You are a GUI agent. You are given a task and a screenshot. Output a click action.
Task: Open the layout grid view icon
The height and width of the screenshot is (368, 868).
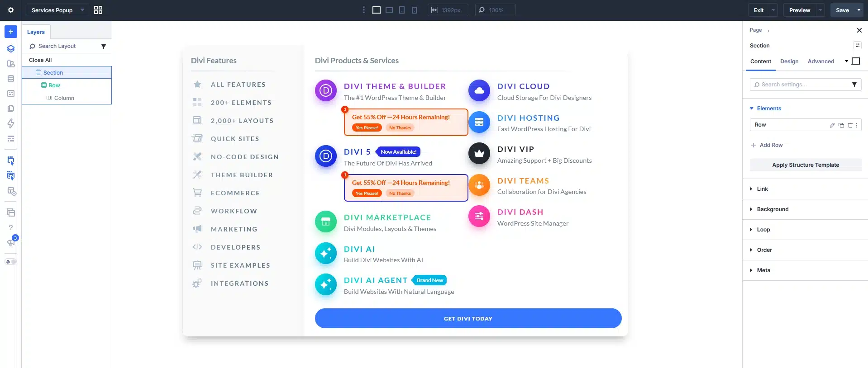pos(98,10)
